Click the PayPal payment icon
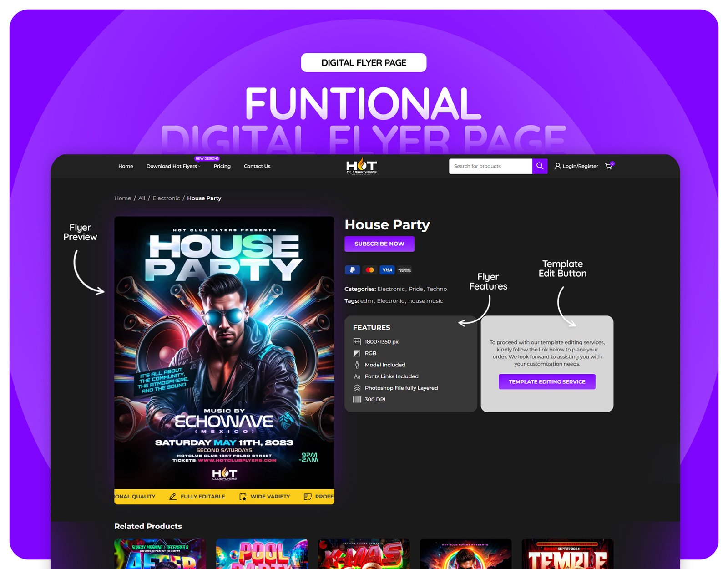This screenshot has height=569, width=728. [x=352, y=270]
